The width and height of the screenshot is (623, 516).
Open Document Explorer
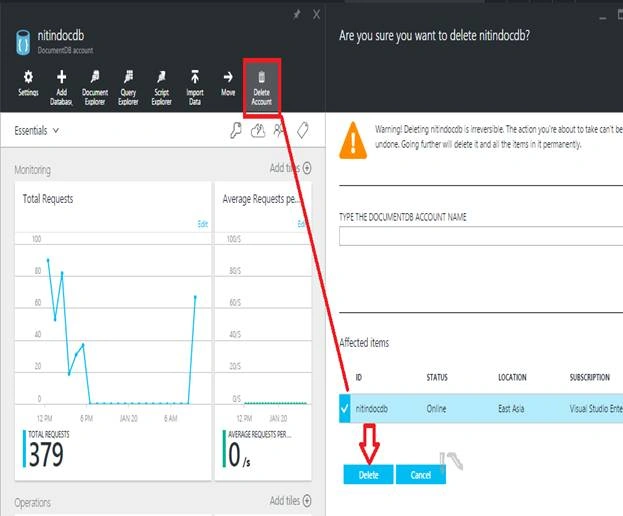[x=95, y=88]
